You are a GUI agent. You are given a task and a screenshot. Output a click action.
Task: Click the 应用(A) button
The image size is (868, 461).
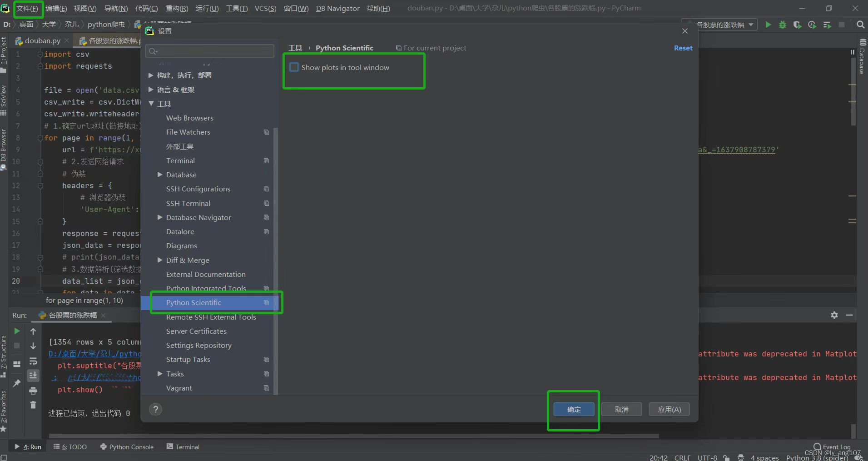670,409
